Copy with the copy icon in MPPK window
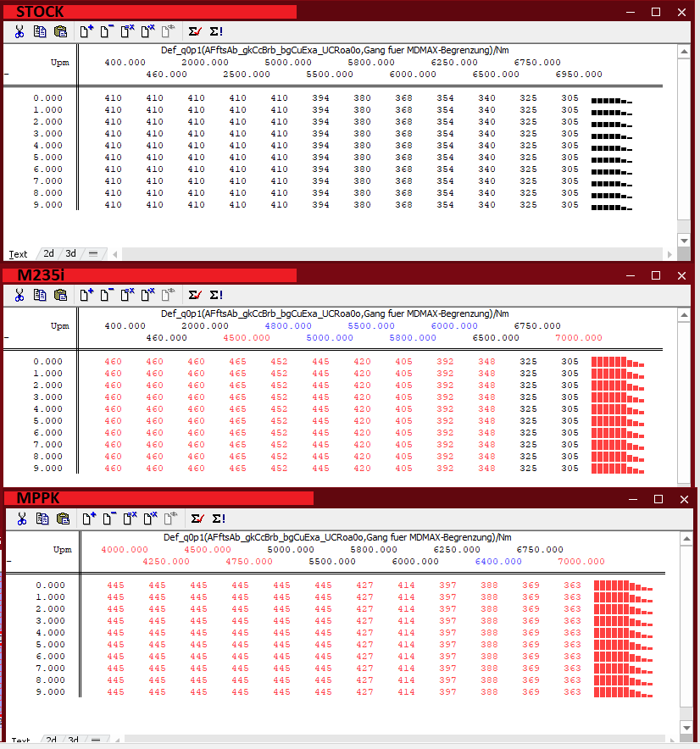 coord(42,519)
